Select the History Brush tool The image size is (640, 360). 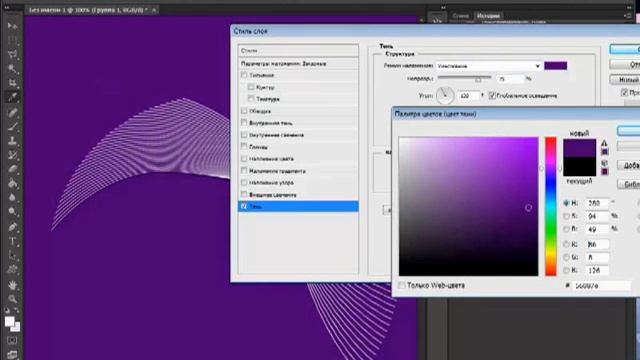click(12, 155)
